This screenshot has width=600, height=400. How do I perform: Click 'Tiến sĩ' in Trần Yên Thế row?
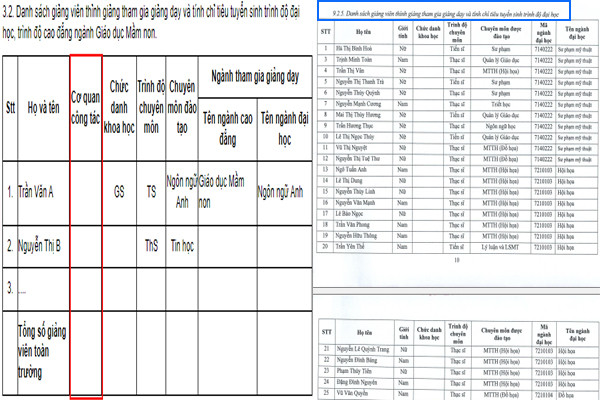457,247
